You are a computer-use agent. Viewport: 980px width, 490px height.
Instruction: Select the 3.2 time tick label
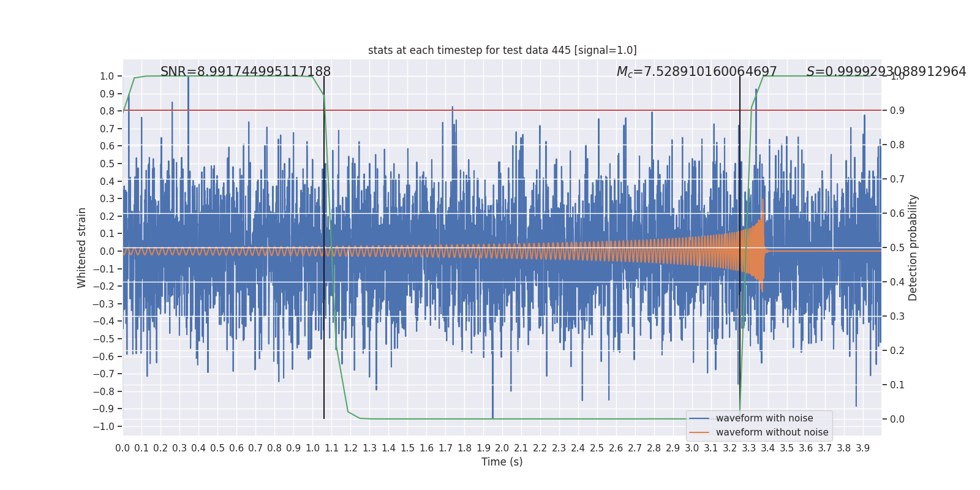click(730, 448)
